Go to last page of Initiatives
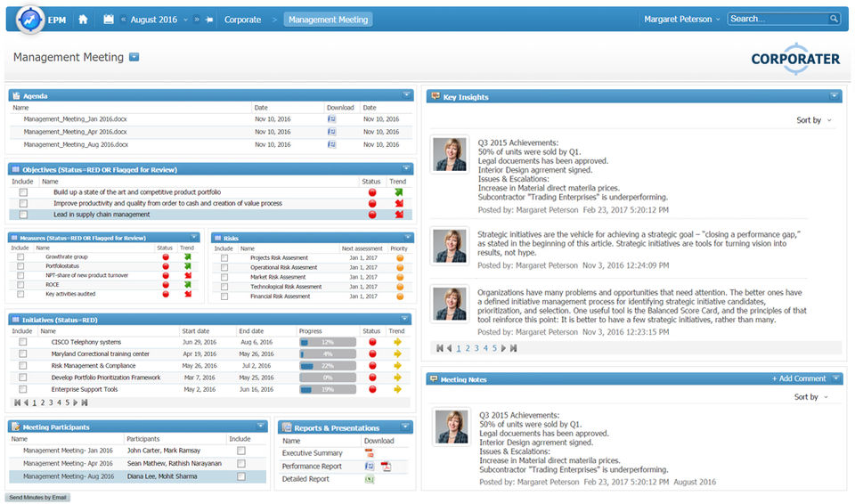855x504 pixels. pyautogui.click(x=85, y=402)
